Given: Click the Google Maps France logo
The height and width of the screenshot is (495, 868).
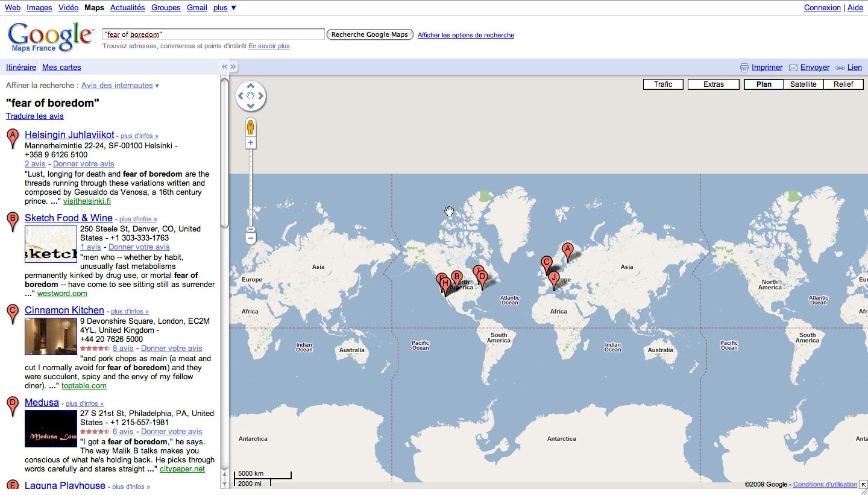Looking at the screenshot, I should [x=50, y=36].
